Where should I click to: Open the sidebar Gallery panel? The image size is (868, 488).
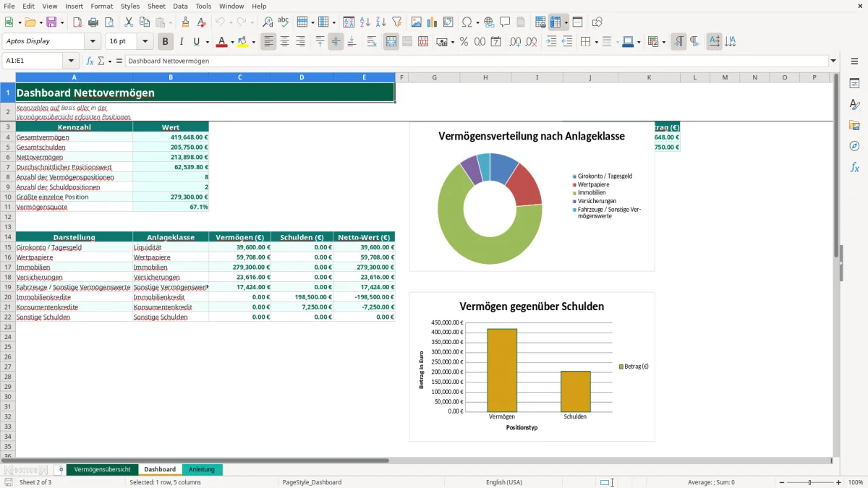[x=854, y=125]
